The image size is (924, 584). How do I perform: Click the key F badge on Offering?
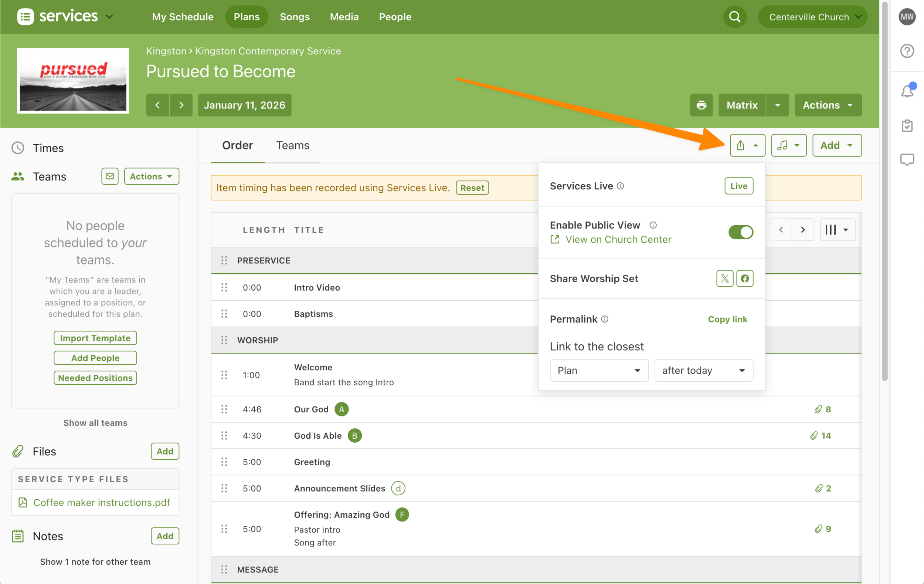(402, 514)
